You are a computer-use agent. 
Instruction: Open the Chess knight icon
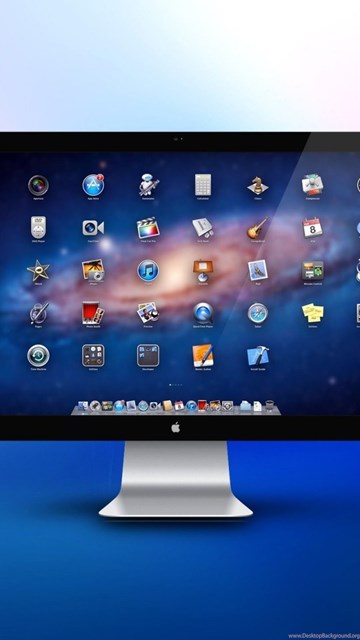(x=258, y=185)
